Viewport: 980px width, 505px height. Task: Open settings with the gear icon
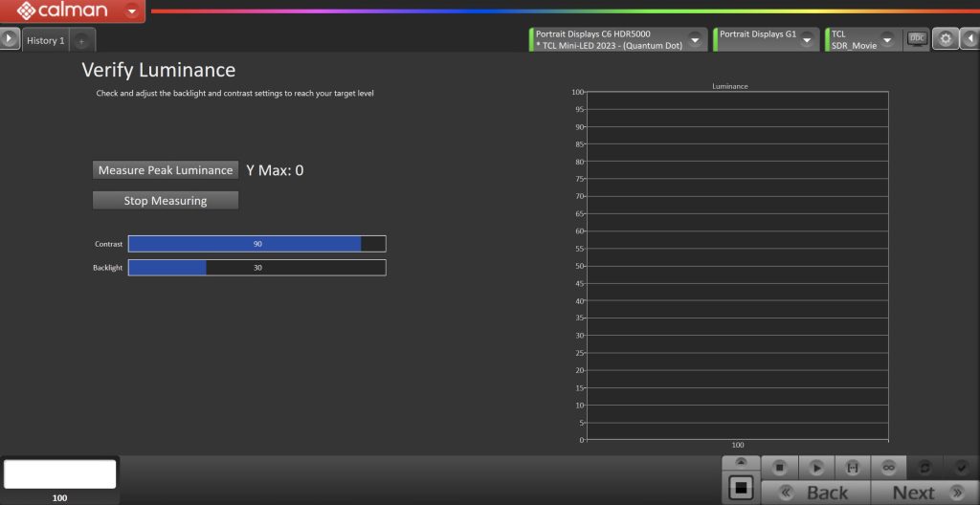[x=946, y=39]
